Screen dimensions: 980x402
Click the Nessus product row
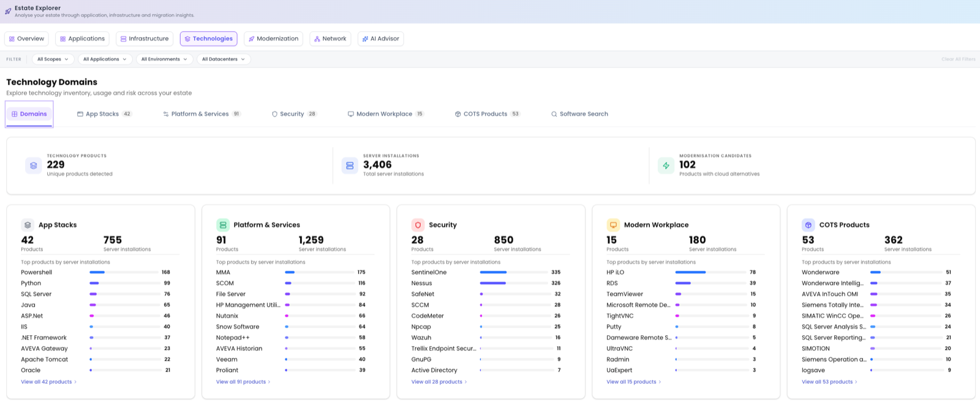click(486, 283)
